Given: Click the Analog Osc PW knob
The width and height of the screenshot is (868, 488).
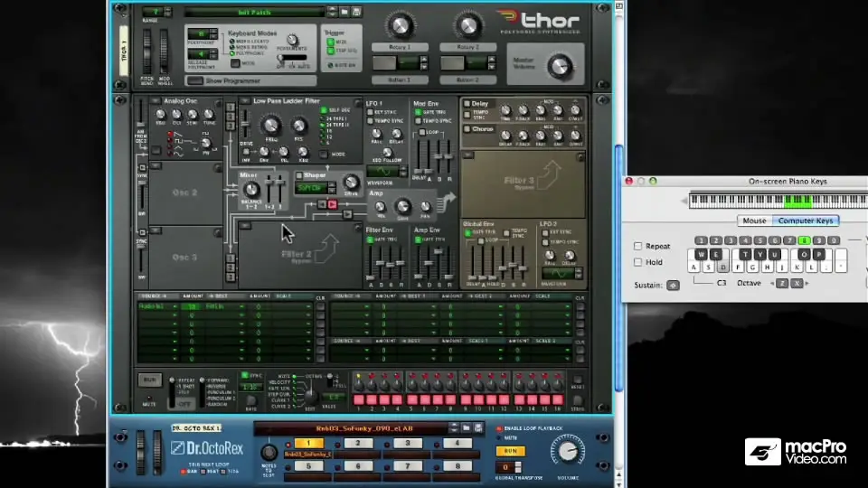Looking at the screenshot, I should coord(206,144).
